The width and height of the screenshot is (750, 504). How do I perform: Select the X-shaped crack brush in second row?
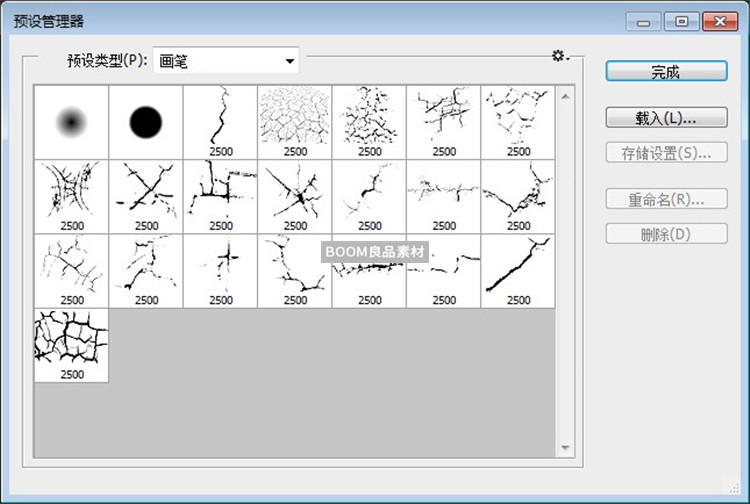[x=146, y=195]
